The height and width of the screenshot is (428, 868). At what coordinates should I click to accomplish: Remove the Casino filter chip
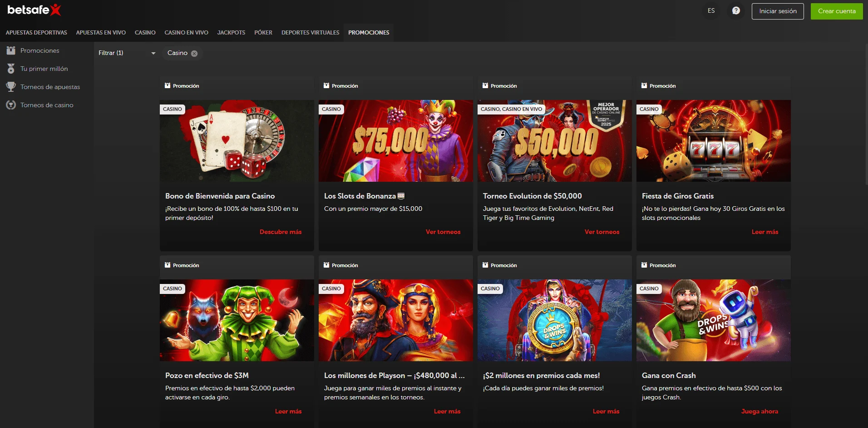pos(194,53)
